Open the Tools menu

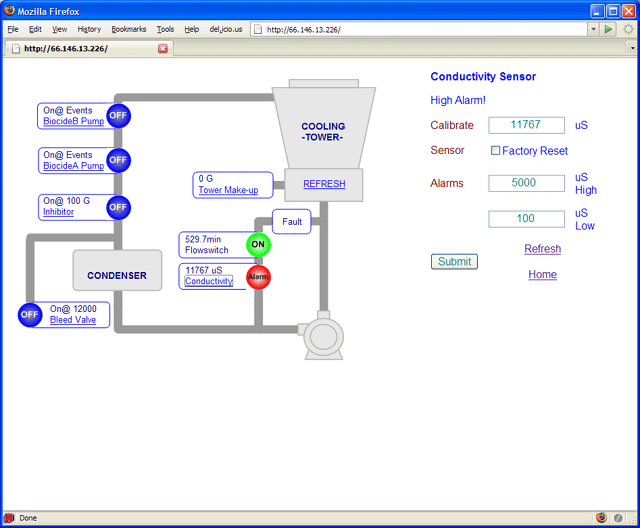[165, 29]
